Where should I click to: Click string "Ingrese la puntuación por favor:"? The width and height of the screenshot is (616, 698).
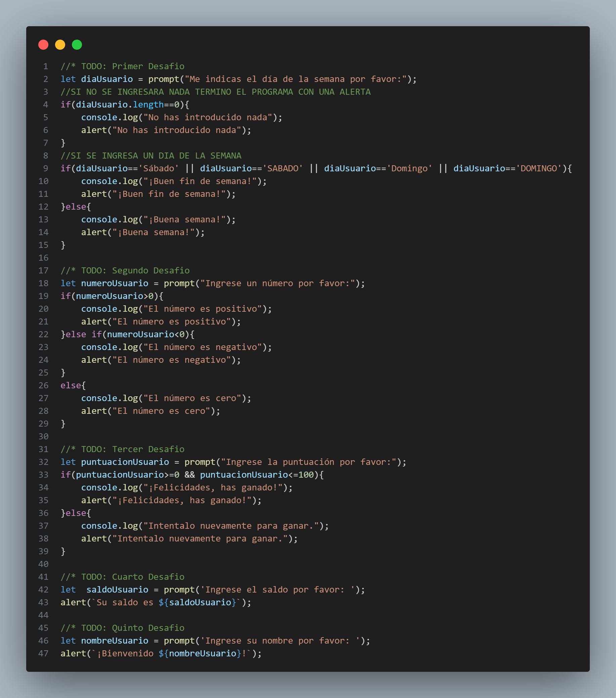tap(309, 462)
